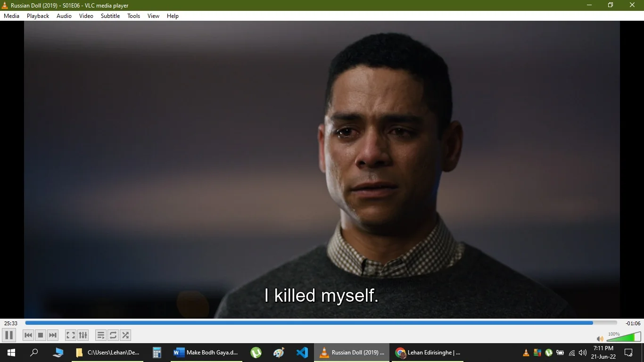Open the Windows Start menu

[x=11, y=353]
